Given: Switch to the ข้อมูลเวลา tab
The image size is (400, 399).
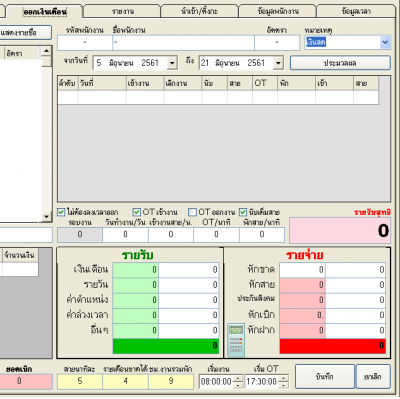Looking at the screenshot, I should click(356, 11).
